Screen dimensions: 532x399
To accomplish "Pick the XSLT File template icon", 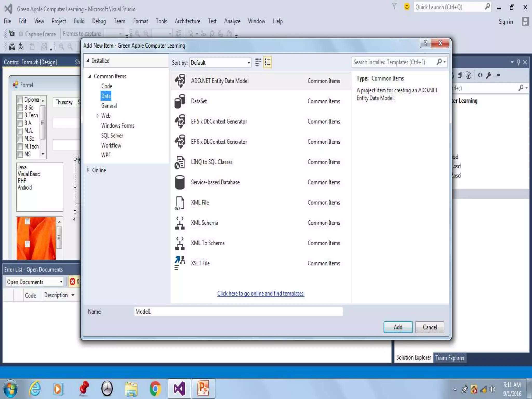I will pyautogui.click(x=180, y=263).
